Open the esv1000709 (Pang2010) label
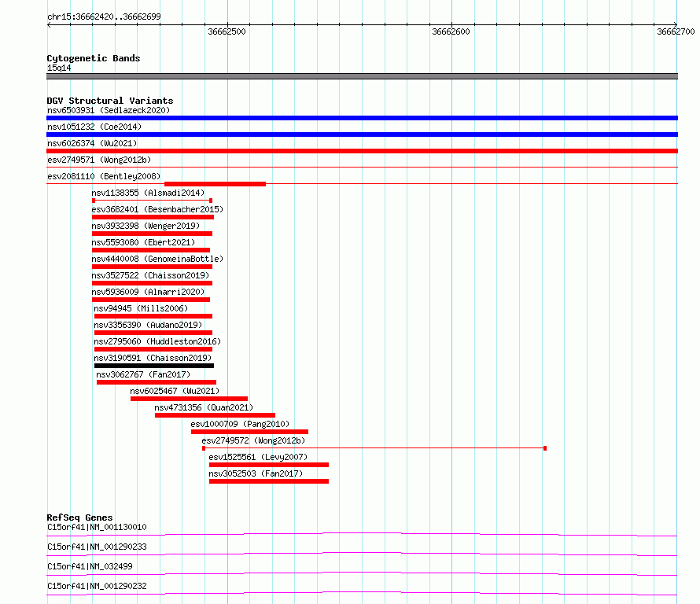 point(240,424)
